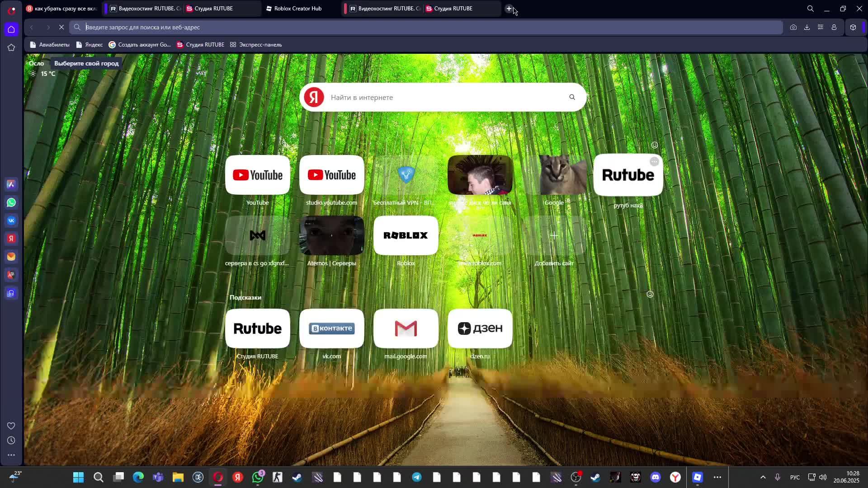Screen dimensions: 868x488
Task: Open the Яндекс bookmark in the bookmarks bar
Action: click(90, 45)
